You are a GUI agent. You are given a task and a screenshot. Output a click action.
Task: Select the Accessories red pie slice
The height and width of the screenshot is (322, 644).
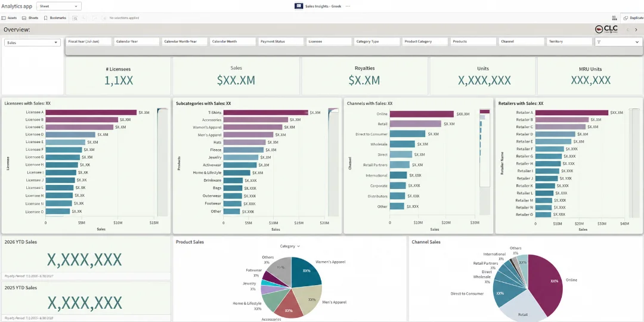pos(287,306)
